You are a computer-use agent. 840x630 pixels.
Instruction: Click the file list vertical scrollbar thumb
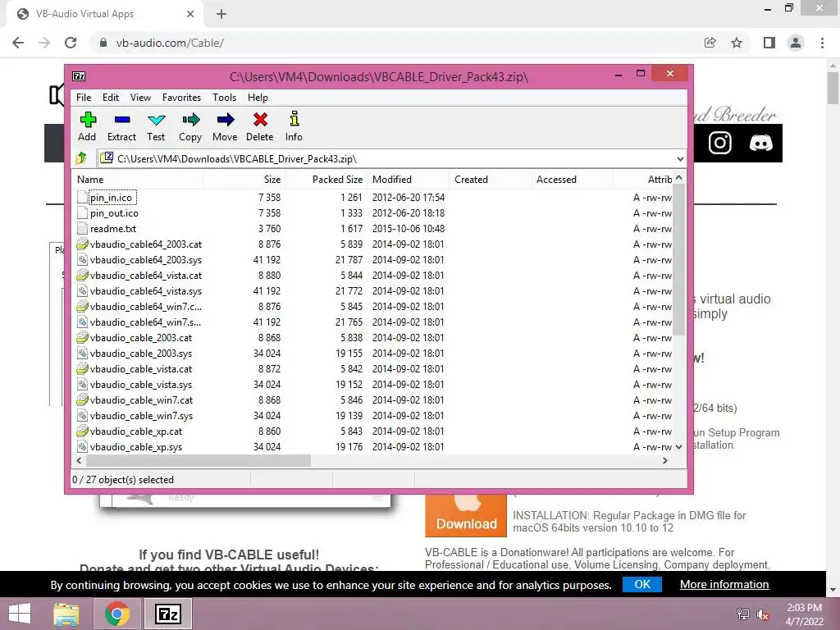[x=678, y=260]
